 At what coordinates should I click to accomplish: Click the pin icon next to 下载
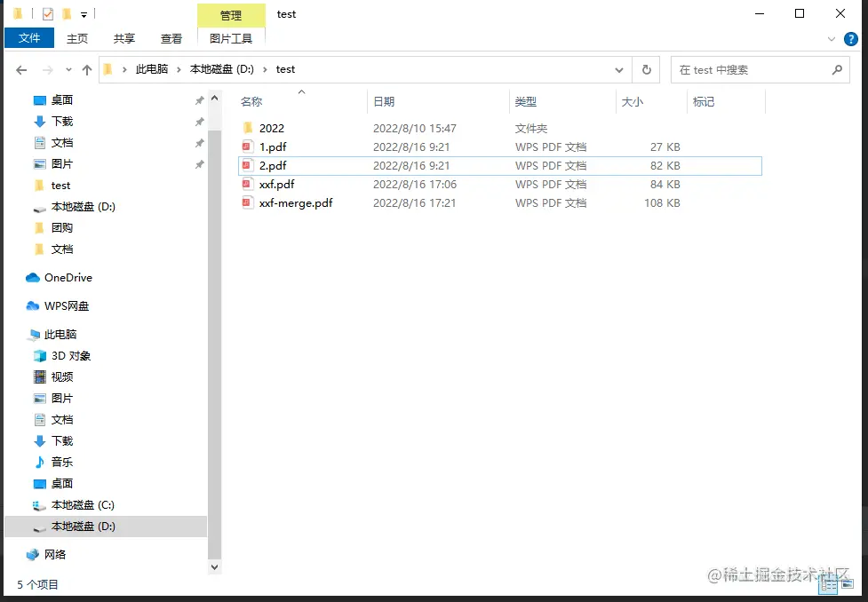[x=199, y=122]
